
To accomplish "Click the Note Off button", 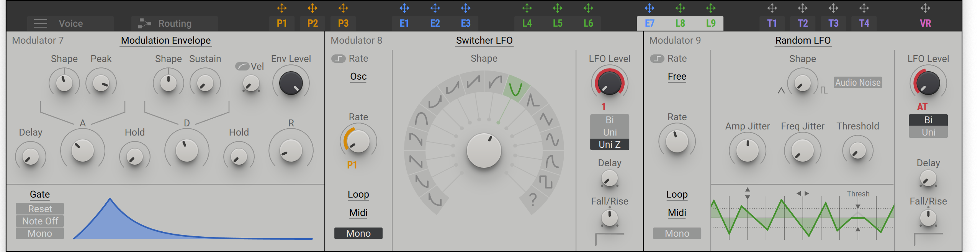I will (40, 221).
